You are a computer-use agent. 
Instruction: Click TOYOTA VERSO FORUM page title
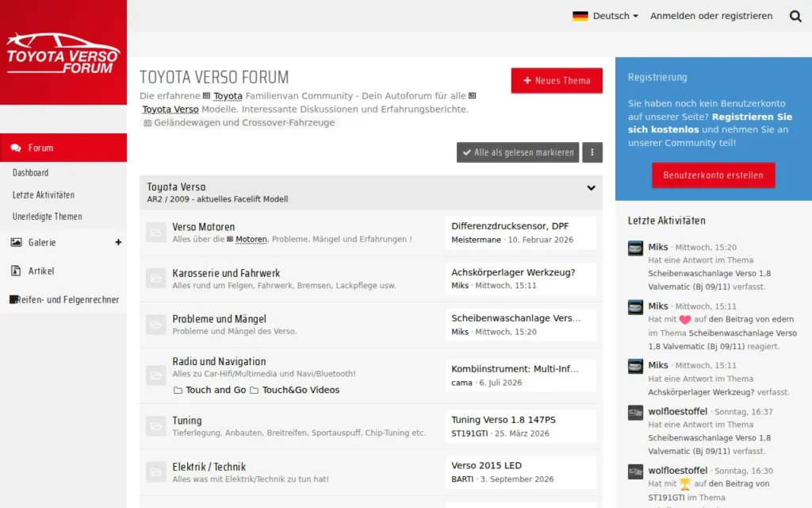tap(214, 77)
